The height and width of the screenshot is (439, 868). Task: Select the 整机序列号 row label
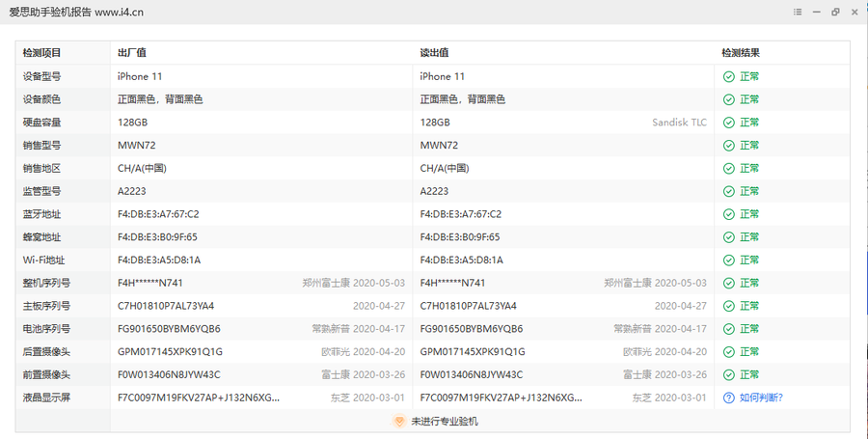pyautogui.click(x=46, y=283)
